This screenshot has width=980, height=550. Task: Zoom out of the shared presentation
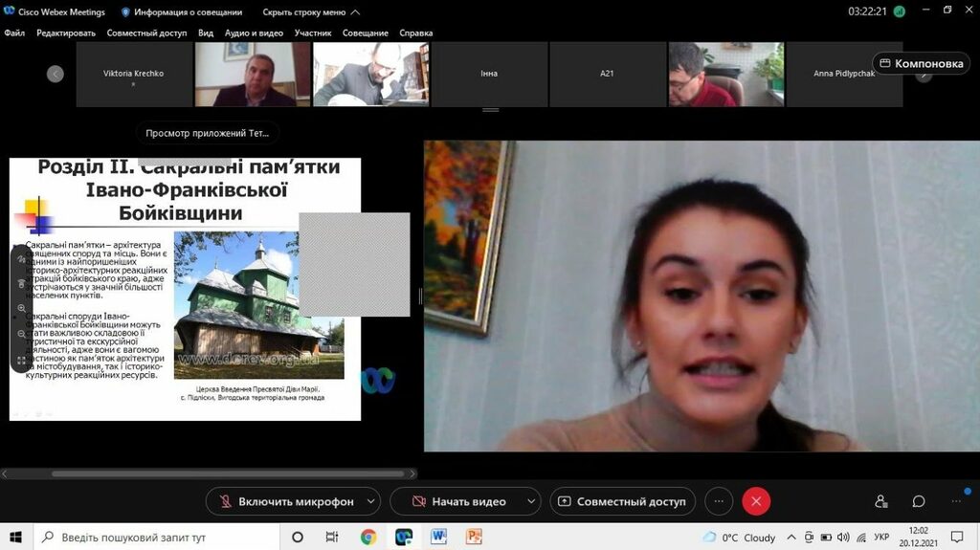click(x=22, y=335)
